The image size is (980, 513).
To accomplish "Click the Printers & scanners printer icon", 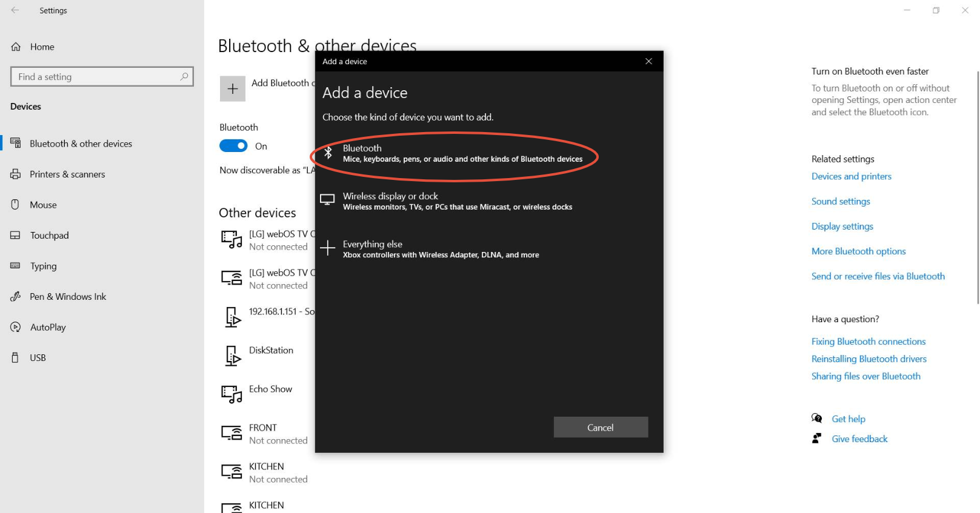I will 16,174.
